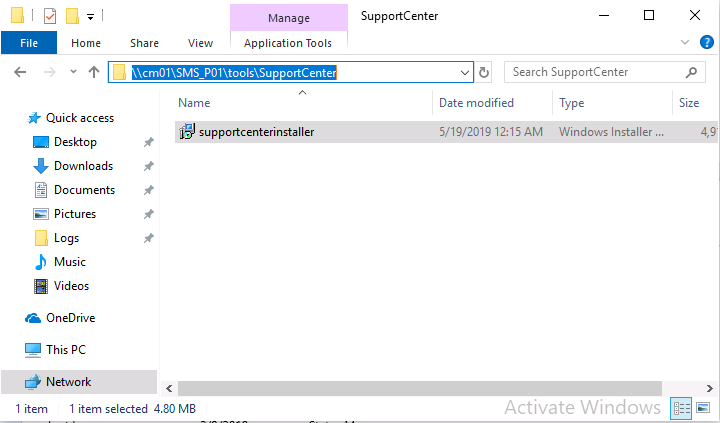The height and width of the screenshot is (423, 720).
Task: Click horizontal scrollbar left arrow
Action: 169,389
